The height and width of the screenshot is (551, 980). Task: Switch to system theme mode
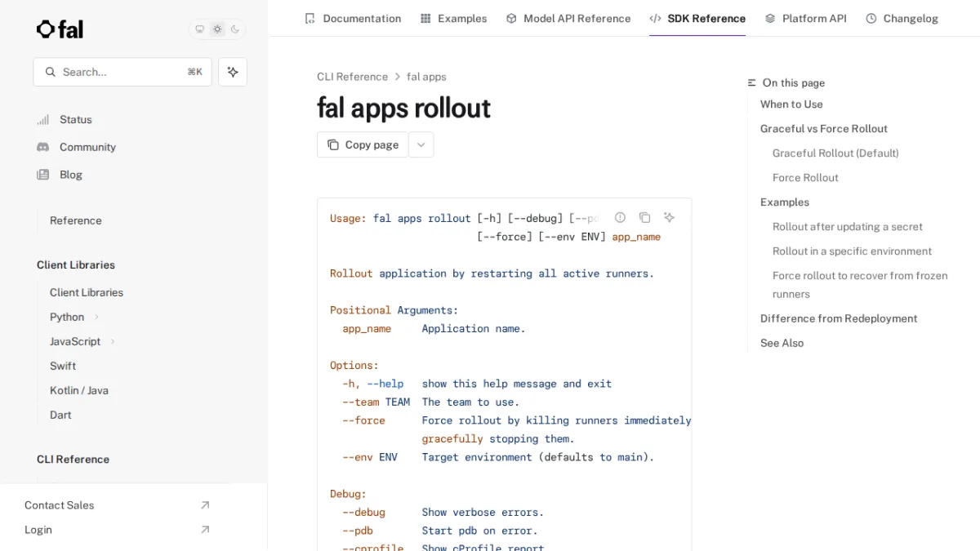[x=199, y=29]
